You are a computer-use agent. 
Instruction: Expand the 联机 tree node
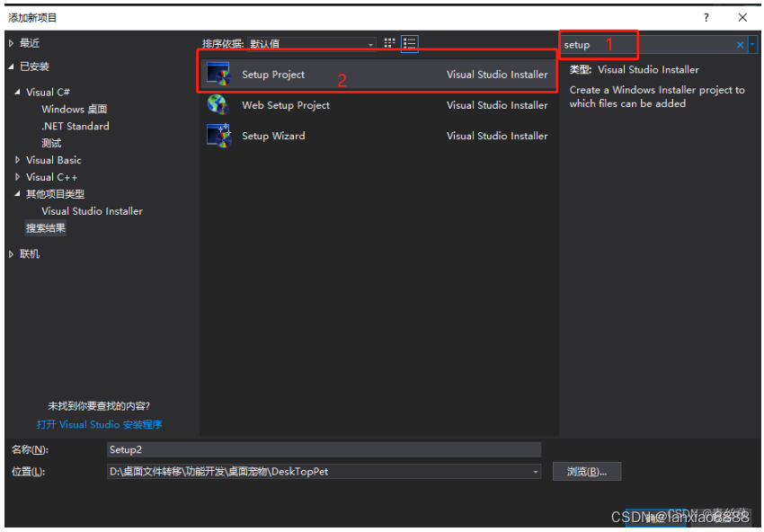pyautogui.click(x=11, y=253)
